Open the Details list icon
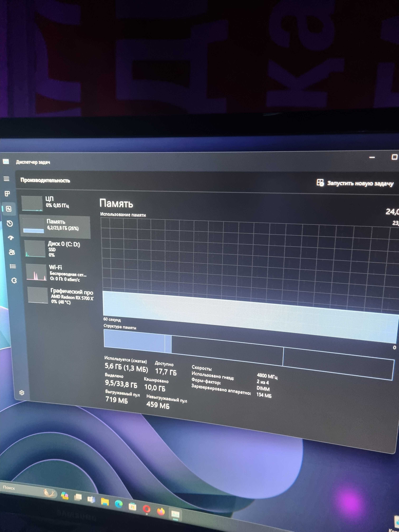The image size is (399, 532). point(13,266)
